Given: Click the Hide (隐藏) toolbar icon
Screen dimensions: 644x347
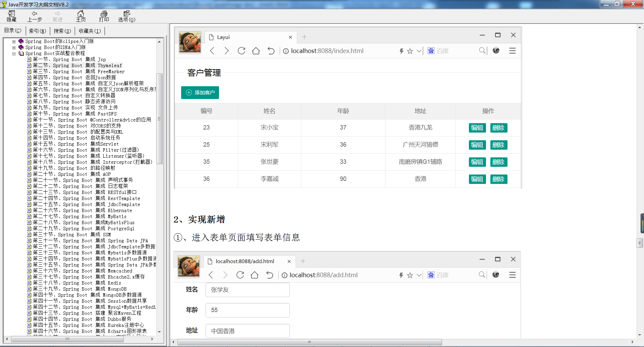Looking at the screenshot, I should [x=12, y=16].
